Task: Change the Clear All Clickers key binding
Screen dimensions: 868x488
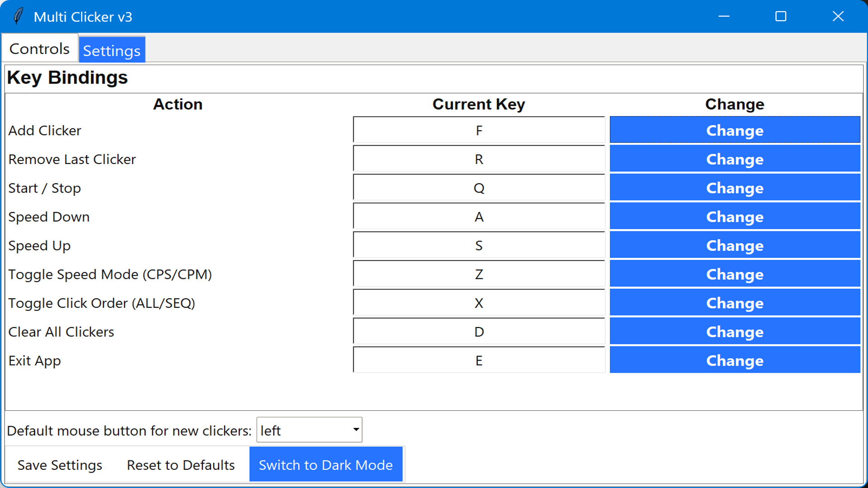Action: click(734, 332)
